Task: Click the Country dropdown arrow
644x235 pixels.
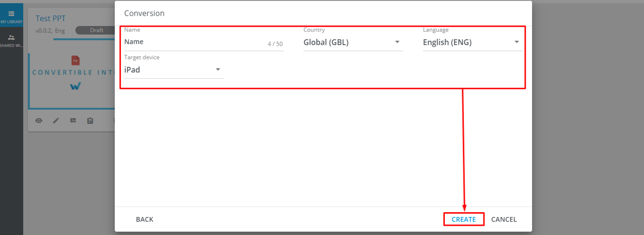Action: tap(397, 42)
